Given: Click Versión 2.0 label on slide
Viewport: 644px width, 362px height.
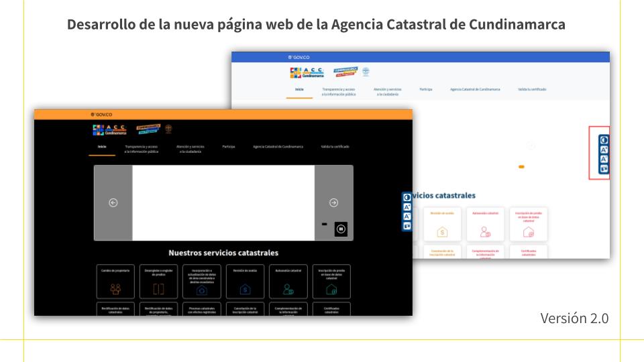Looking at the screenshot, I should click(x=574, y=318).
